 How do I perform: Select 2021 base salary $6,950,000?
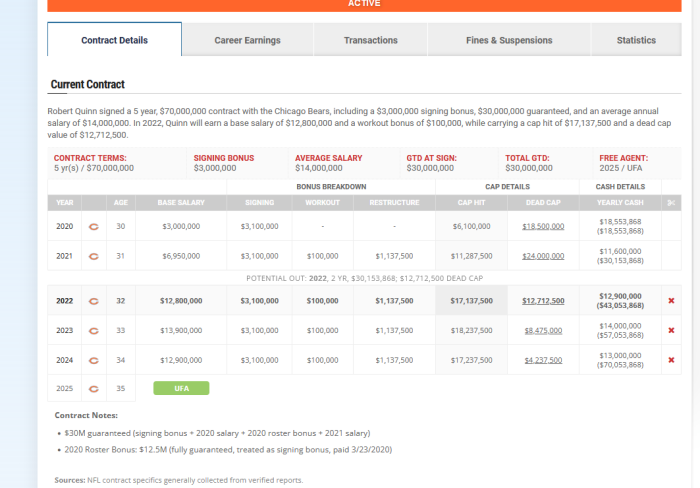pos(181,256)
